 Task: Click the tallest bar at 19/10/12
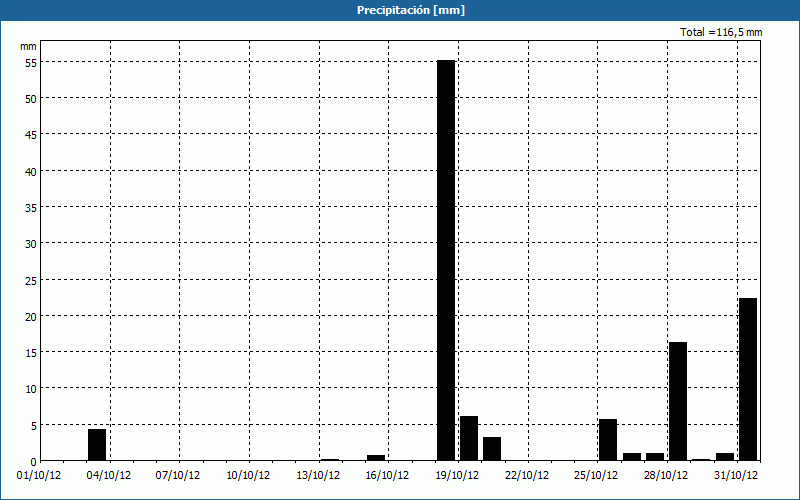point(446,260)
